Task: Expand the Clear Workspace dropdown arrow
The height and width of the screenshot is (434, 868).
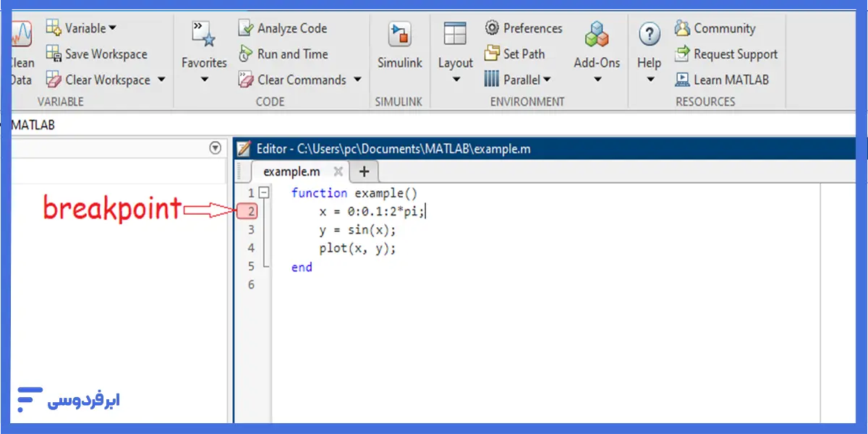Action: [161, 80]
